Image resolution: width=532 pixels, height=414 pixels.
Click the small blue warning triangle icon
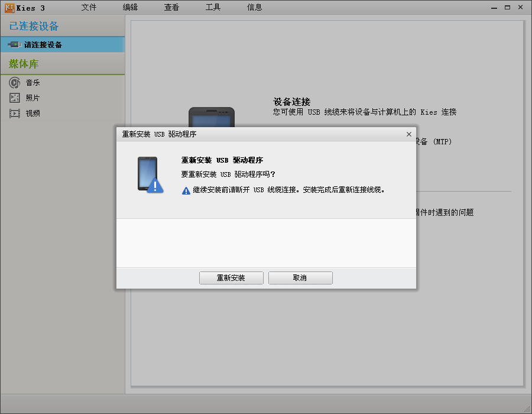[x=186, y=190]
